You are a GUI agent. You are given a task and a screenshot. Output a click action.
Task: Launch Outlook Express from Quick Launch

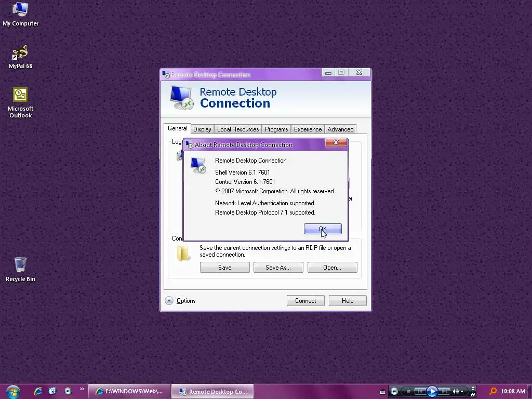click(x=52, y=391)
